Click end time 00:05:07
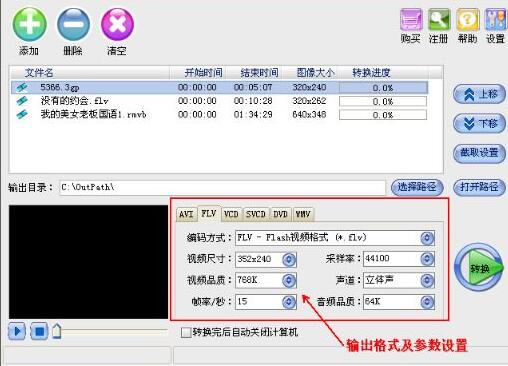This screenshot has height=366, width=508. click(x=253, y=88)
